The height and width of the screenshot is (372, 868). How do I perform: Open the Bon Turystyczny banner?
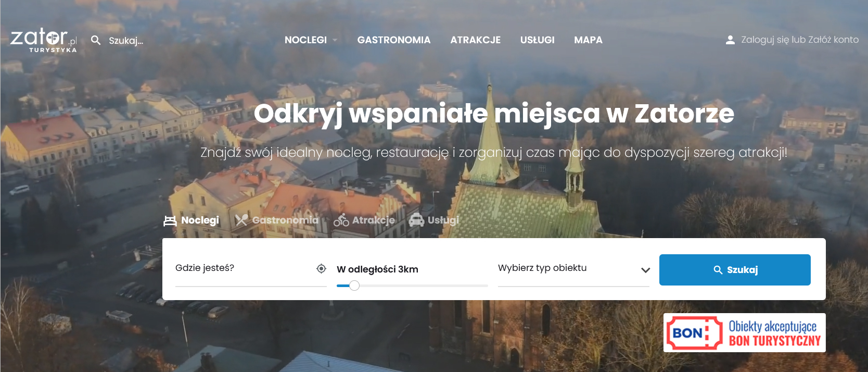[x=744, y=333]
